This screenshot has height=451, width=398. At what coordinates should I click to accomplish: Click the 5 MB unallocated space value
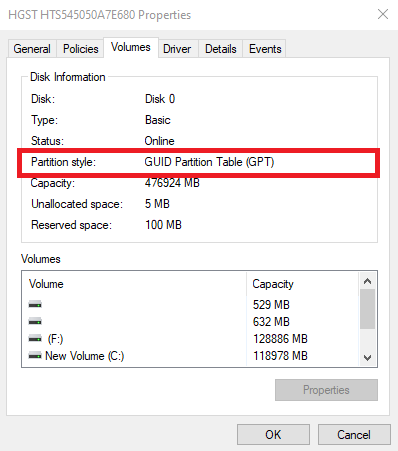click(157, 204)
